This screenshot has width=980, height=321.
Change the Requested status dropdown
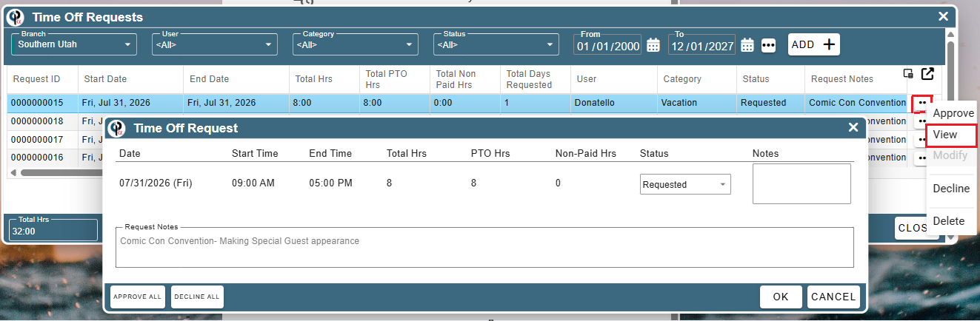(x=685, y=184)
